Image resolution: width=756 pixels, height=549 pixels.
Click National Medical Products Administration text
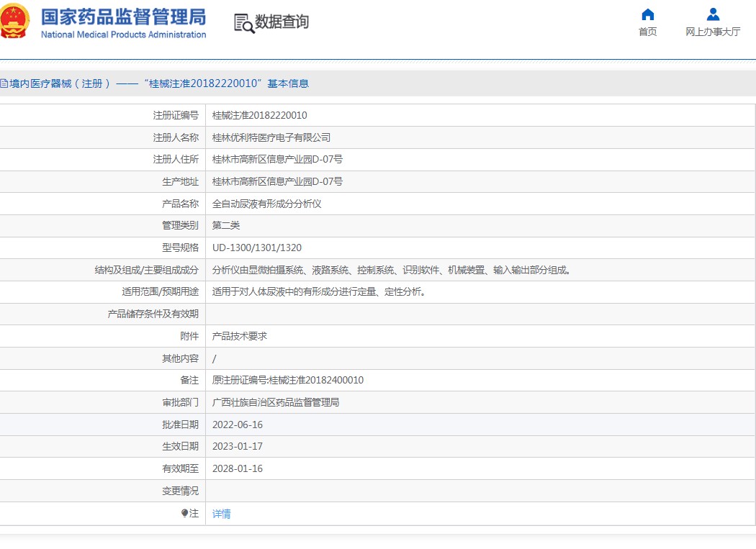coord(123,35)
